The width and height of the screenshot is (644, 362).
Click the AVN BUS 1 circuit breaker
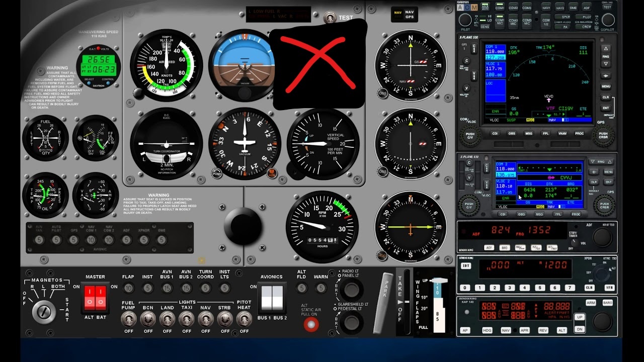click(x=167, y=288)
